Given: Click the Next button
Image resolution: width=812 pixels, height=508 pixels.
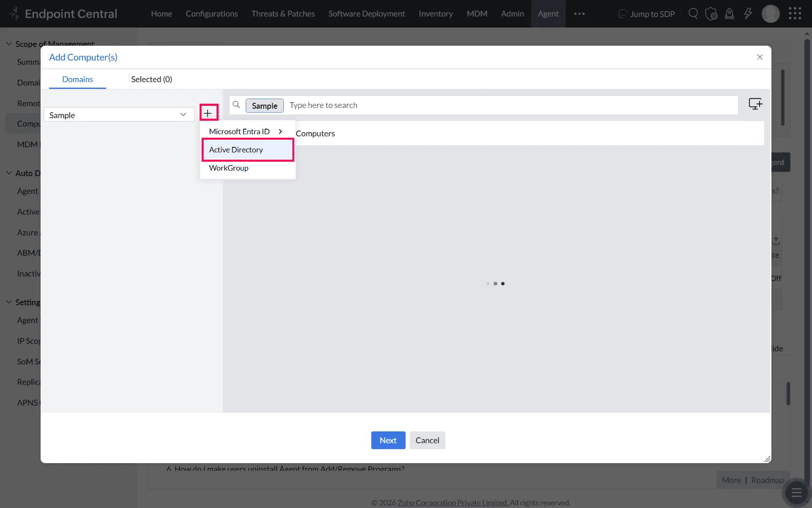Looking at the screenshot, I should (388, 440).
